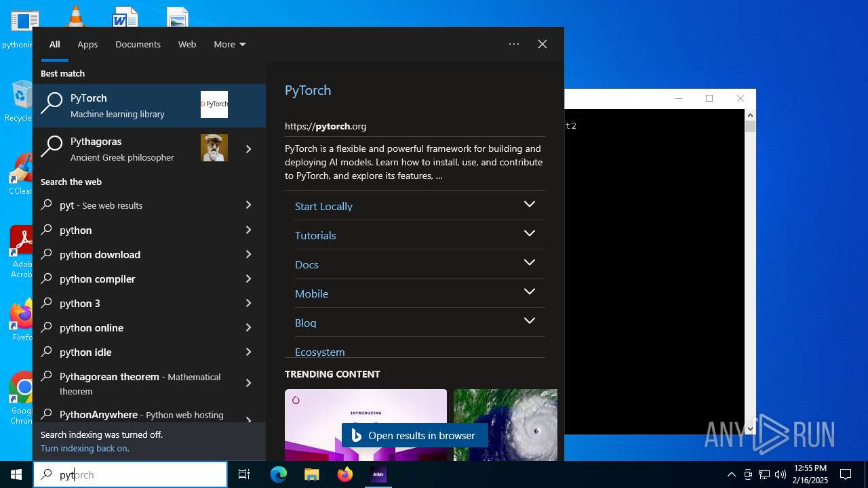Expand arrow for python compiler suggestion
This screenshot has height=488, width=868.
click(248, 279)
